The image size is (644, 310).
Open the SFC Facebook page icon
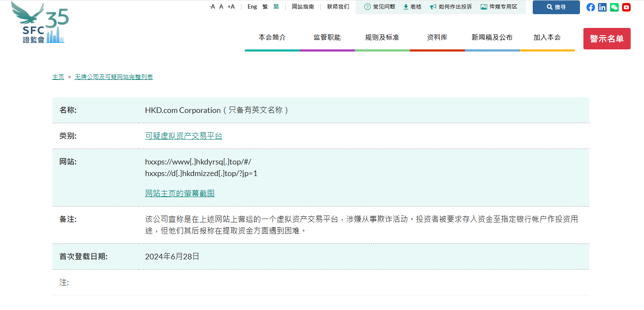click(591, 7)
